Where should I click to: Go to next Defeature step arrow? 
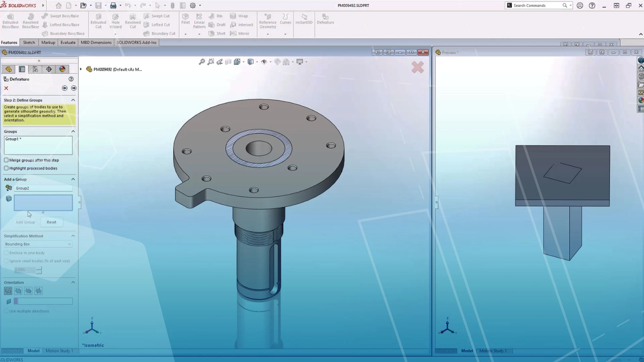(74, 88)
